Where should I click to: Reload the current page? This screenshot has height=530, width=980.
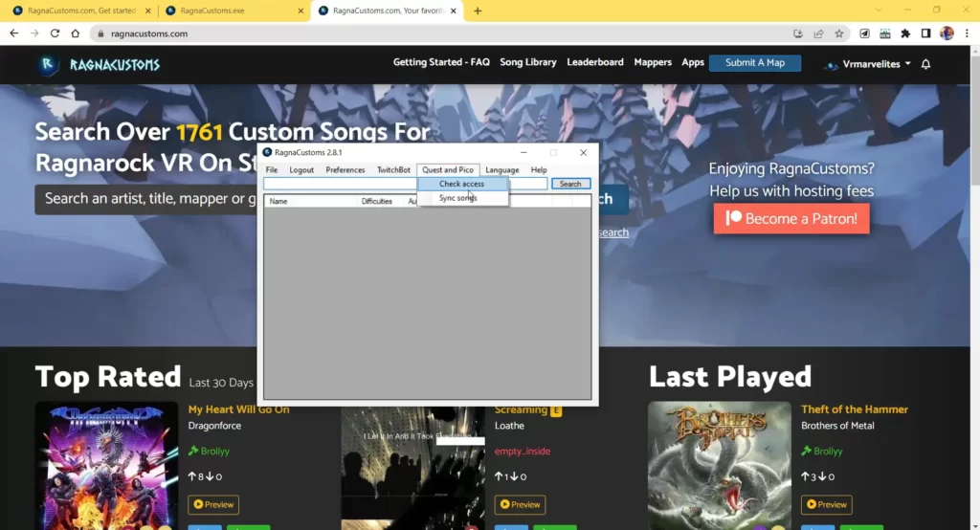[55, 33]
